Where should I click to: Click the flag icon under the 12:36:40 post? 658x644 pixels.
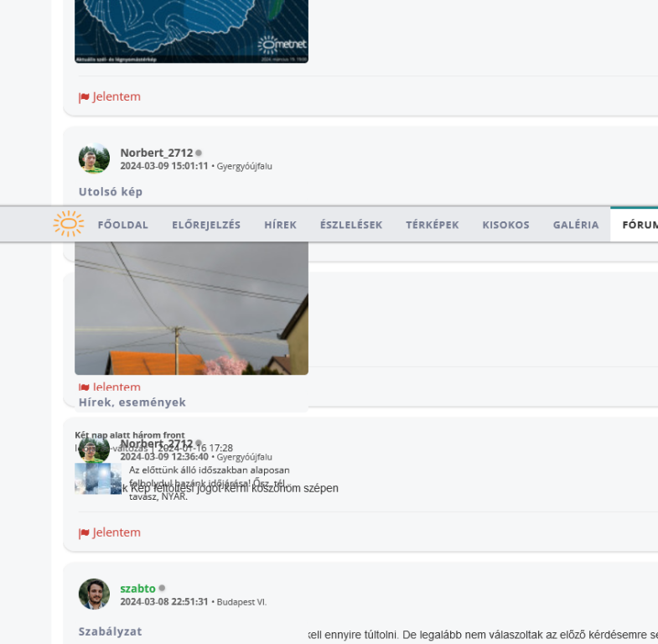(x=84, y=533)
